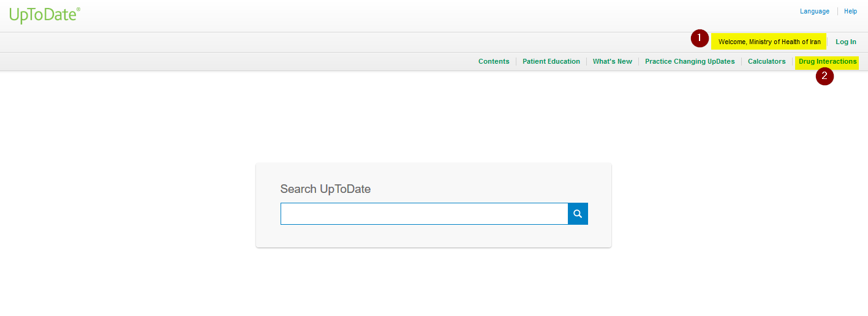Open the Calculators page

tap(766, 61)
